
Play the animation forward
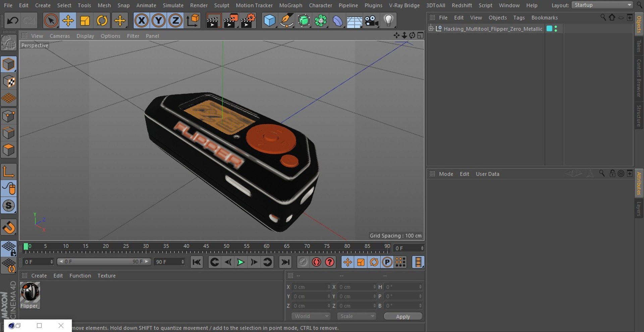pyautogui.click(x=240, y=262)
